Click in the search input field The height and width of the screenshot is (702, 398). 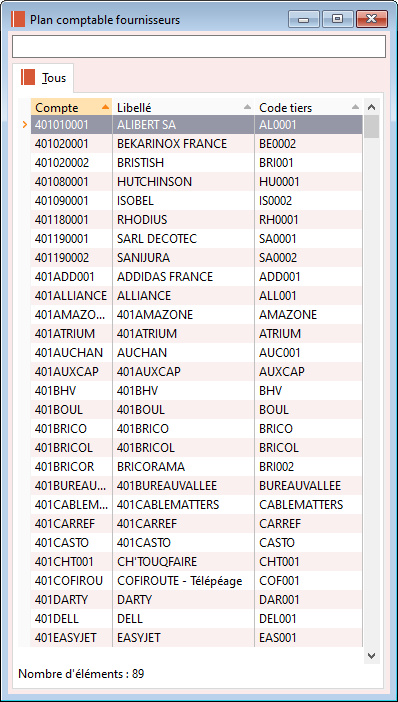click(199, 47)
